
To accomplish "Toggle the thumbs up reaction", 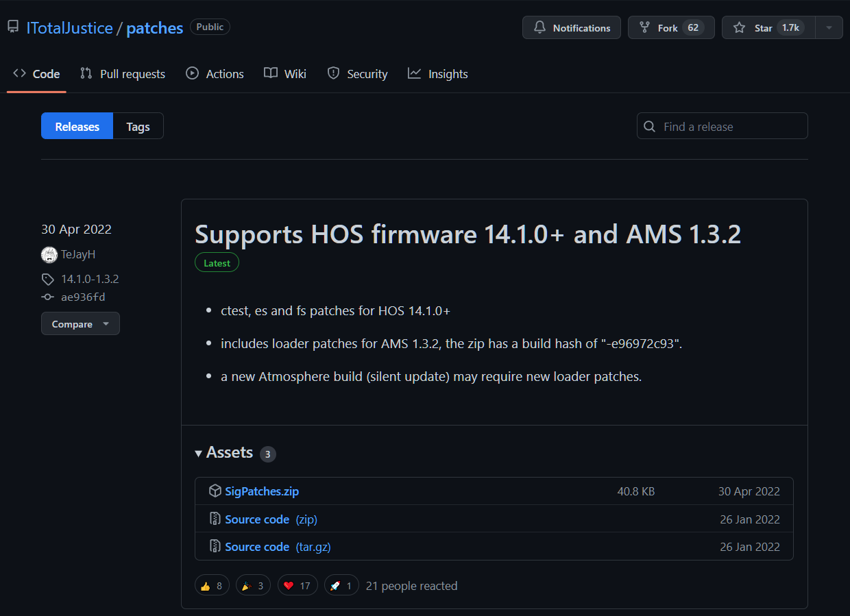I will 212,585.
